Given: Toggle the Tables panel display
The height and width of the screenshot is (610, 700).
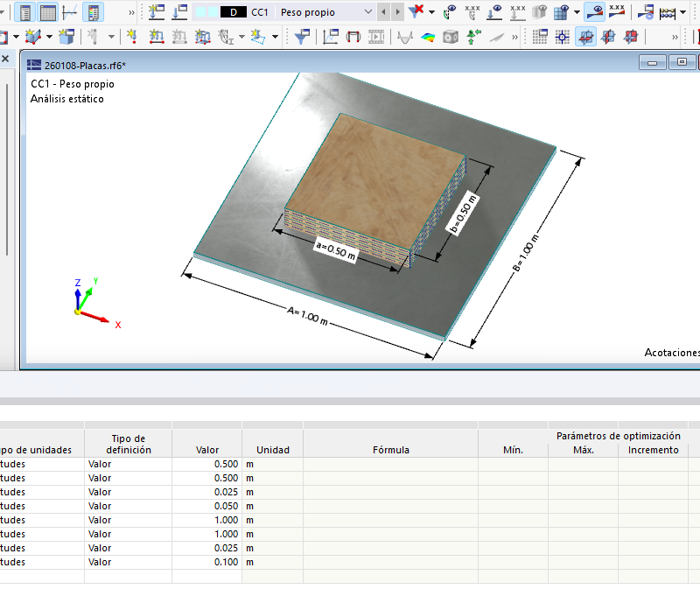Looking at the screenshot, I should click(x=48, y=12).
